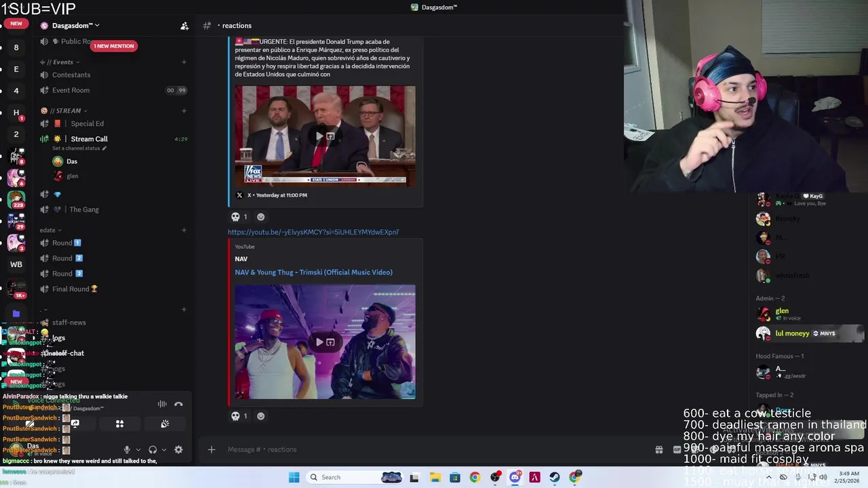Join the Round 3 voice channel

113,274
